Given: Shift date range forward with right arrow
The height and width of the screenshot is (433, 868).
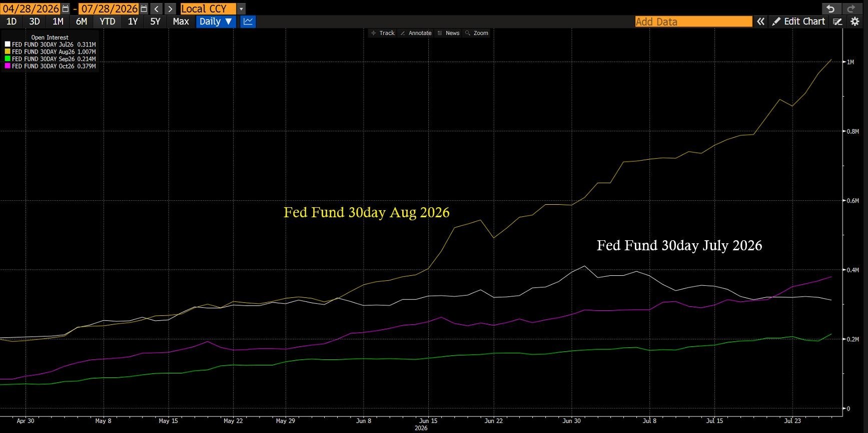Looking at the screenshot, I should [170, 9].
